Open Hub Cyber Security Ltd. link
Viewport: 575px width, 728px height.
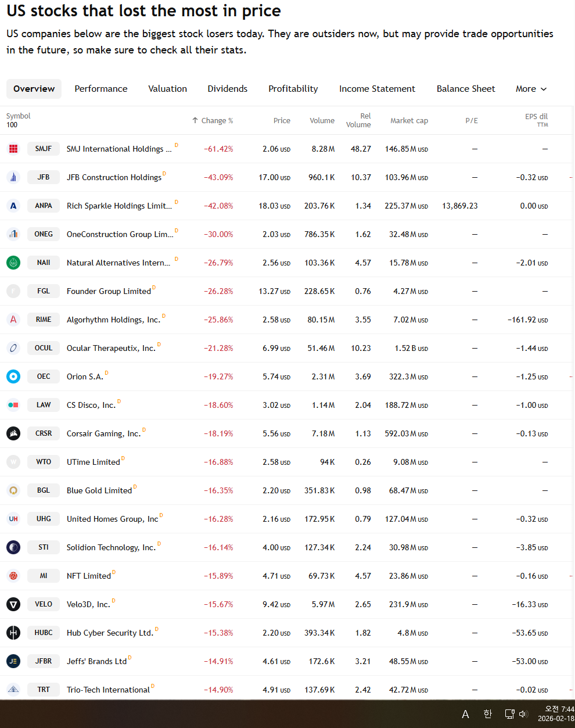(x=110, y=633)
